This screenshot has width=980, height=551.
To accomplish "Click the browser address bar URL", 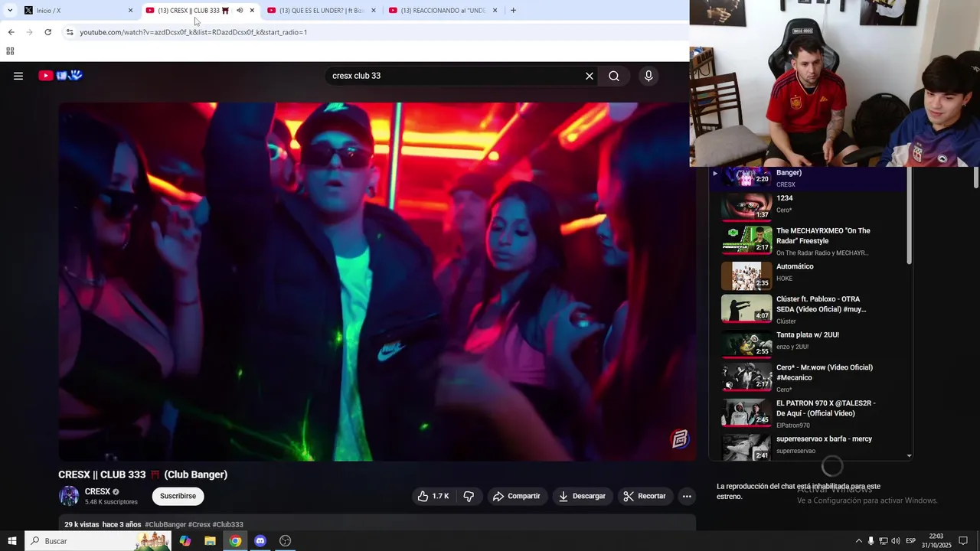I will pyautogui.click(x=193, y=32).
